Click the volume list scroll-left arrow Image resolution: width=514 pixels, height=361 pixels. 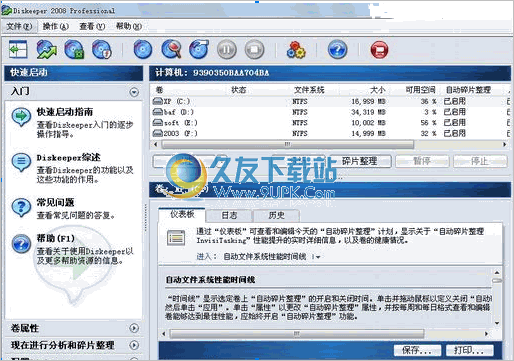click(x=155, y=144)
